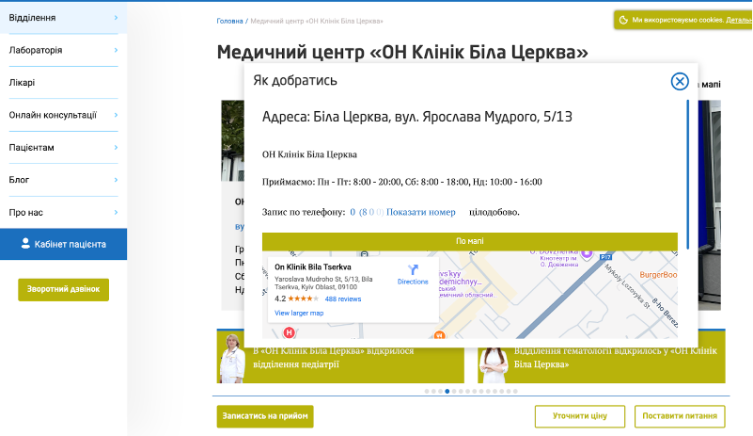753x436 pixels.
Task: Click the star rating in map card
Action: pyautogui.click(x=304, y=299)
